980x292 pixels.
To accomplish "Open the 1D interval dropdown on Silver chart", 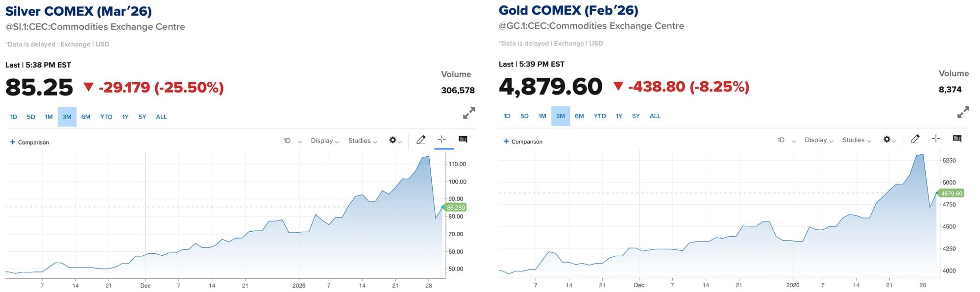I will click(x=292, y=141).
